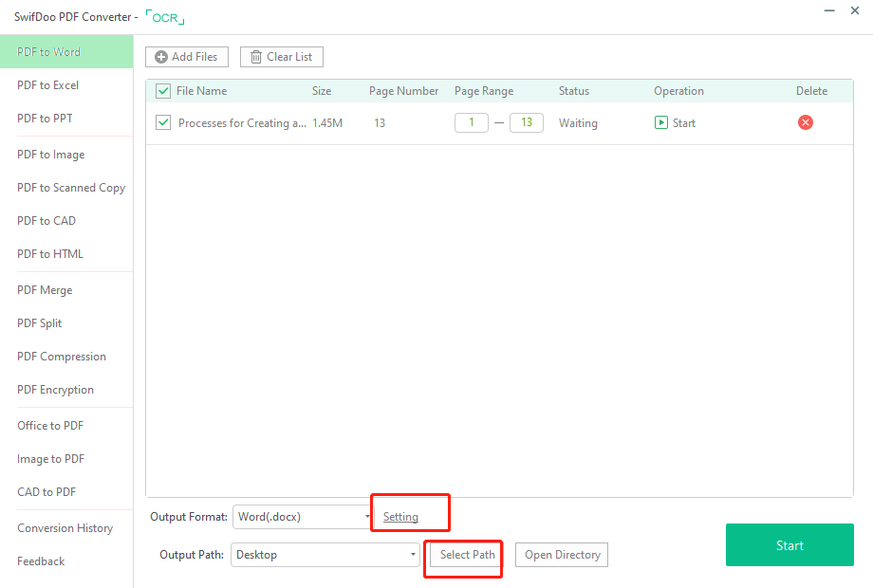Click the Operation column header
Screen dimensions: 873x588
pyautogui.click(x=678, y=91)
